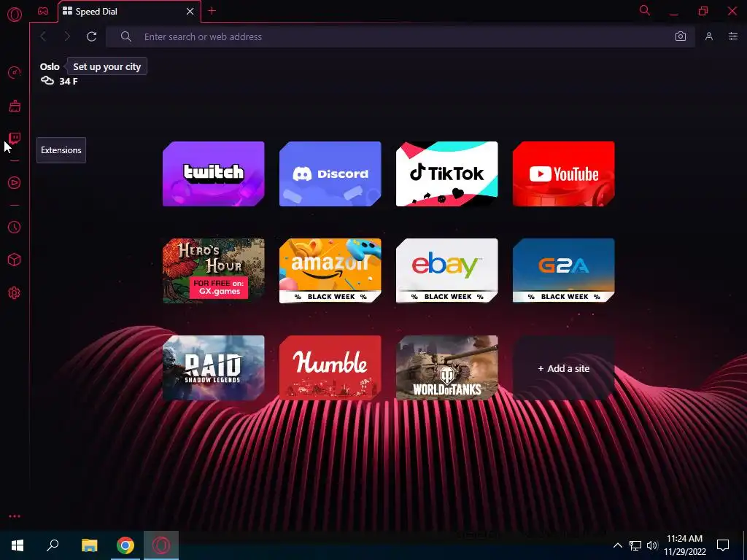Open Twitch sidebar panel icon

pyautogui.click(x=15, y=139)
